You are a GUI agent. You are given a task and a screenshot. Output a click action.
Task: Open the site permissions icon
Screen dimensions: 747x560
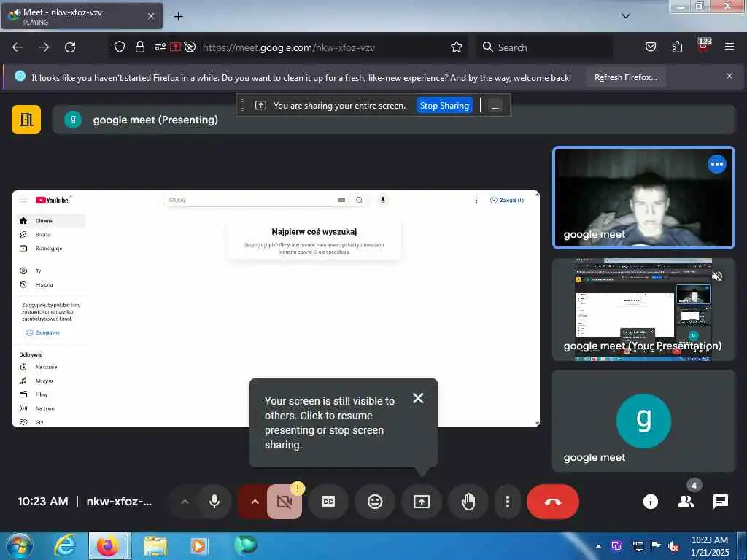[160, 47]
